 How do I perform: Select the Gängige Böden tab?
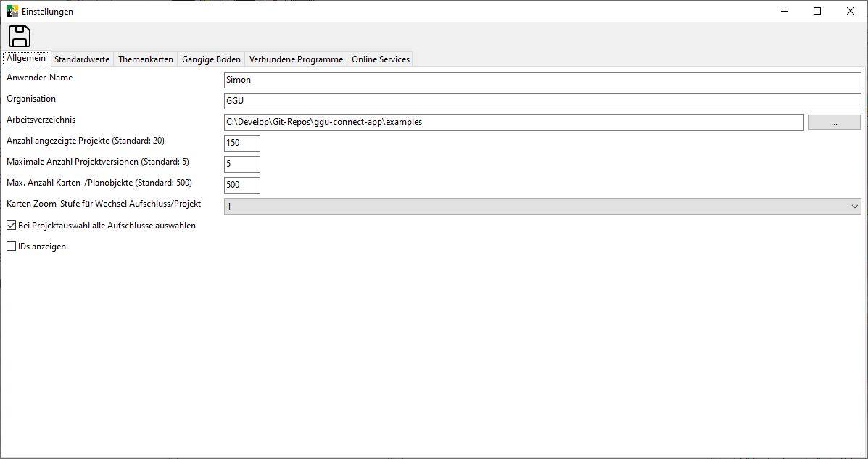[x=211, y=59]
